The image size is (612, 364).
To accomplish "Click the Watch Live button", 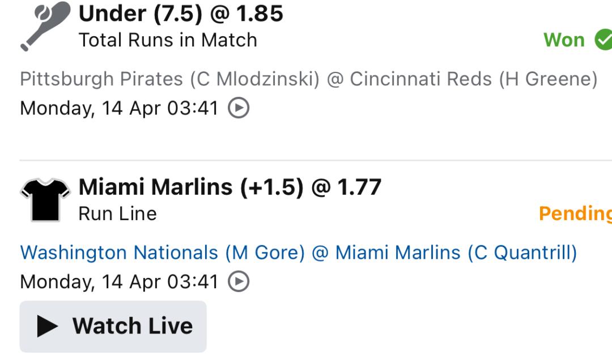I will pyautogui.click(x=113, y=327).
